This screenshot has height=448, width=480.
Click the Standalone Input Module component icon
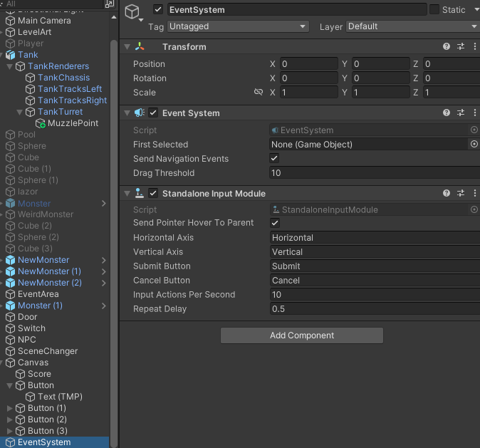click(x=140, y=193)
